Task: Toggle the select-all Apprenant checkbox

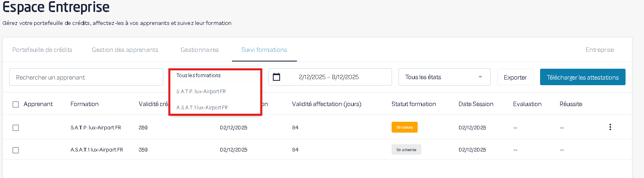Action: coord(16,104)
